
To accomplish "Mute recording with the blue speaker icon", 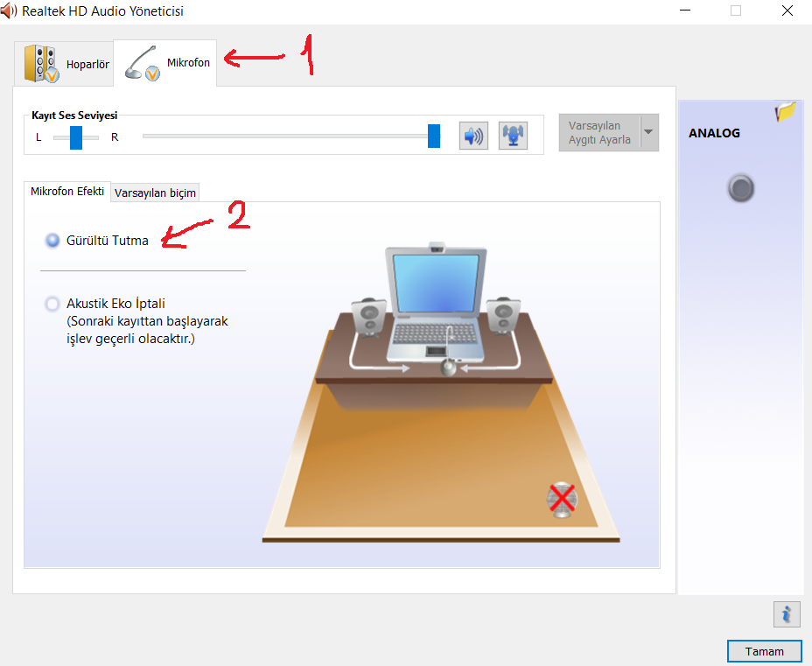I will 473,137.
